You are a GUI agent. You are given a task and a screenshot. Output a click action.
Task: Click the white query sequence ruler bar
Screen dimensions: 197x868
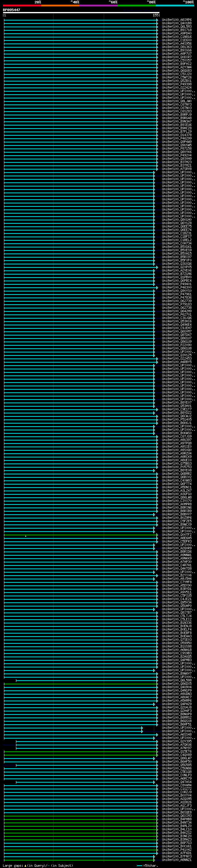click(x=81, y=12)
